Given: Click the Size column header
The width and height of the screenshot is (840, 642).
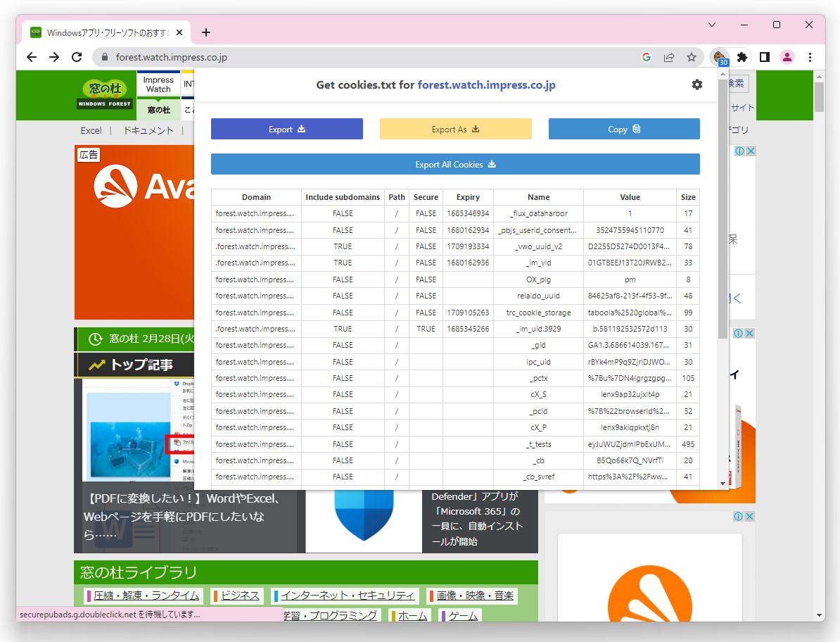Looking at the screenshot, I should 688,197.
